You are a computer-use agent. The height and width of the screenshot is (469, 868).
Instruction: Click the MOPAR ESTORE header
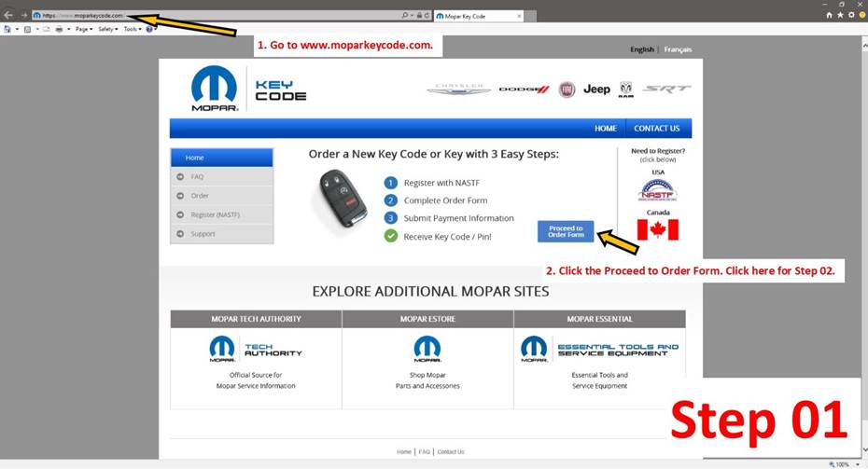pos(427,319)
